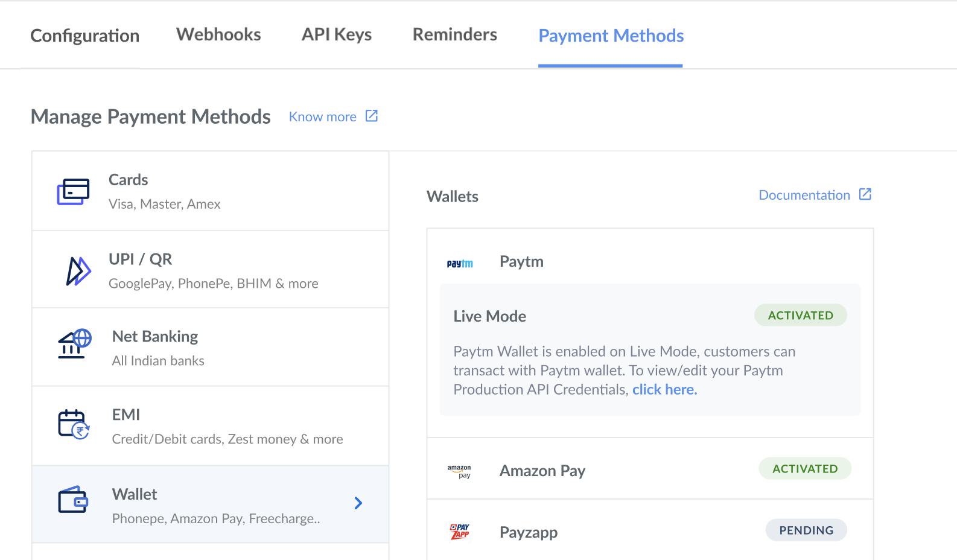Click the UPI / QR icon

pyautogui.click(x=78, y=270)
